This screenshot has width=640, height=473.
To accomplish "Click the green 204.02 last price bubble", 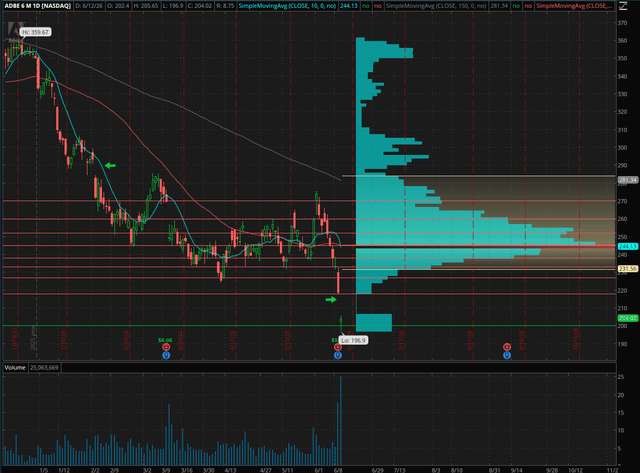I will (x=627, y=318).
